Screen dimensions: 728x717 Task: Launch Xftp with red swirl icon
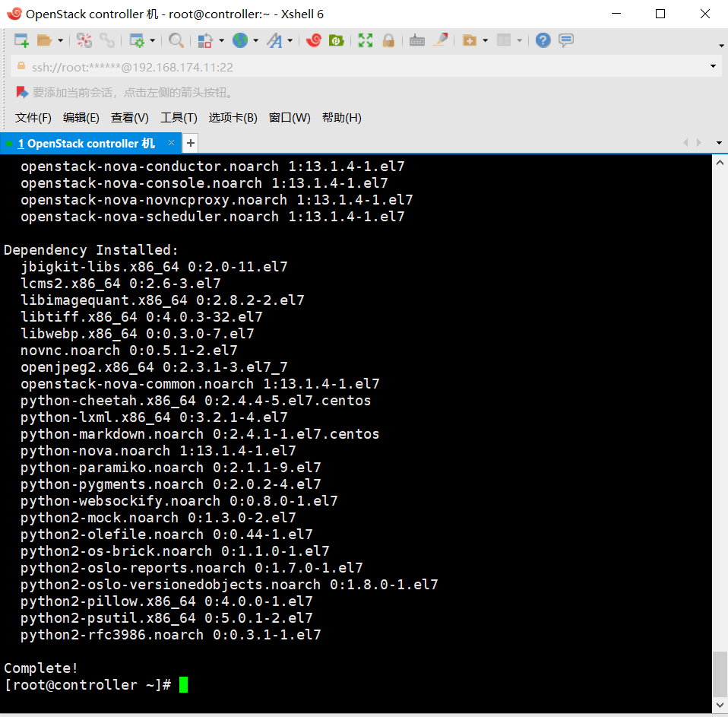(x=314, y=40)
